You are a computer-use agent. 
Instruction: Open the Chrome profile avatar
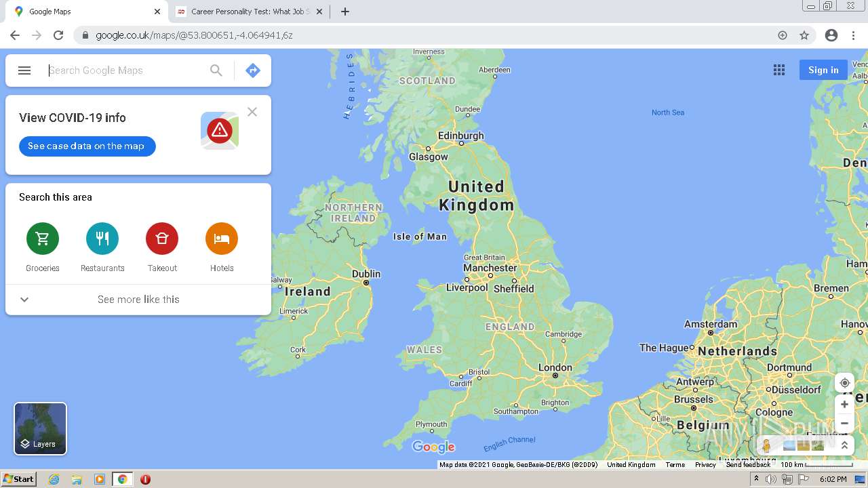coord(831,35)
